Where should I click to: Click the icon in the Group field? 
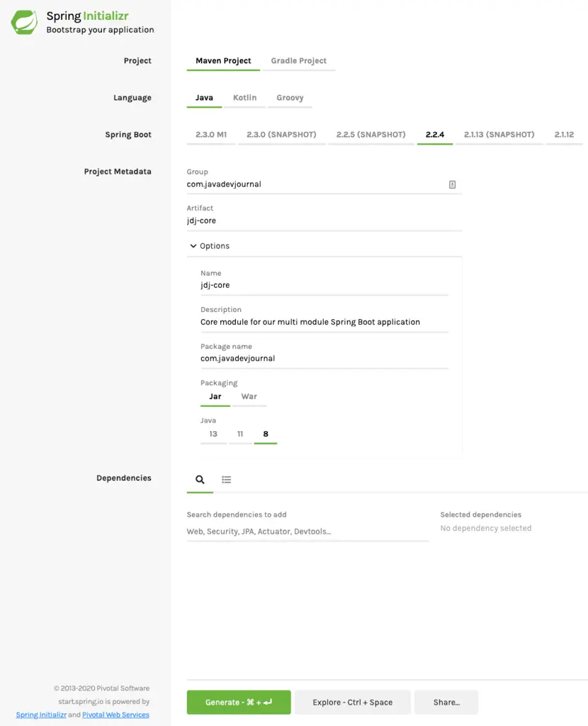[x=452, y=184]
